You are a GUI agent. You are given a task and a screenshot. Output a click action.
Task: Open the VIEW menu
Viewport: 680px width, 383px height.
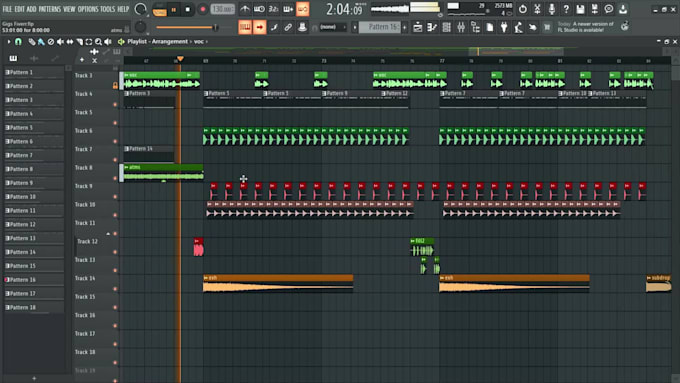pos(69,9)
